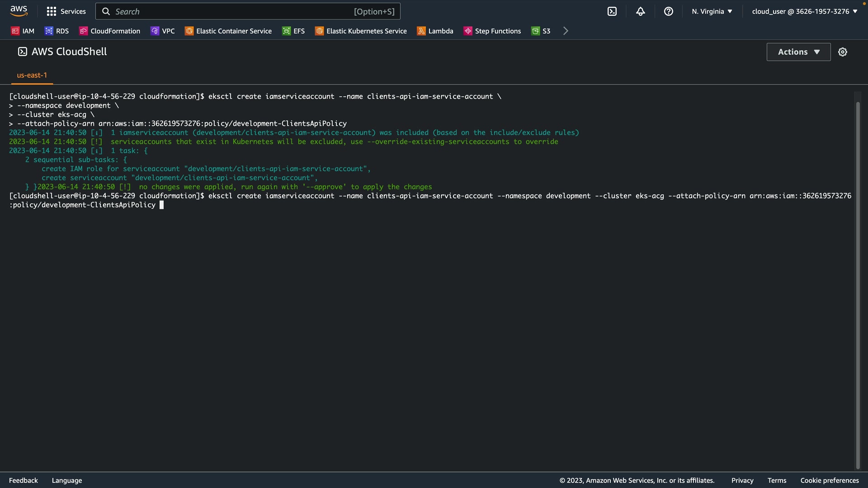The image size is (868, 488).
Task: Click the Feedback link
Action: pos(23,480)
